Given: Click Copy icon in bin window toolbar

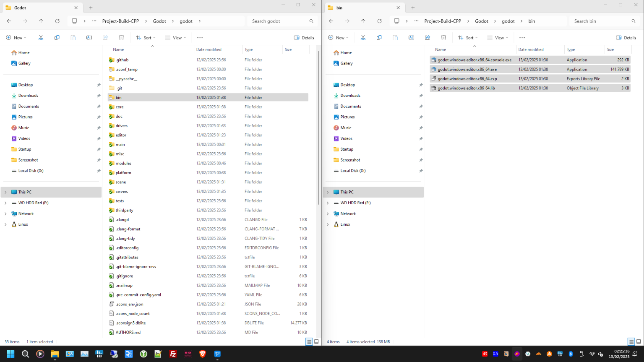Looking at the screenshot, I should click(379, 38).
